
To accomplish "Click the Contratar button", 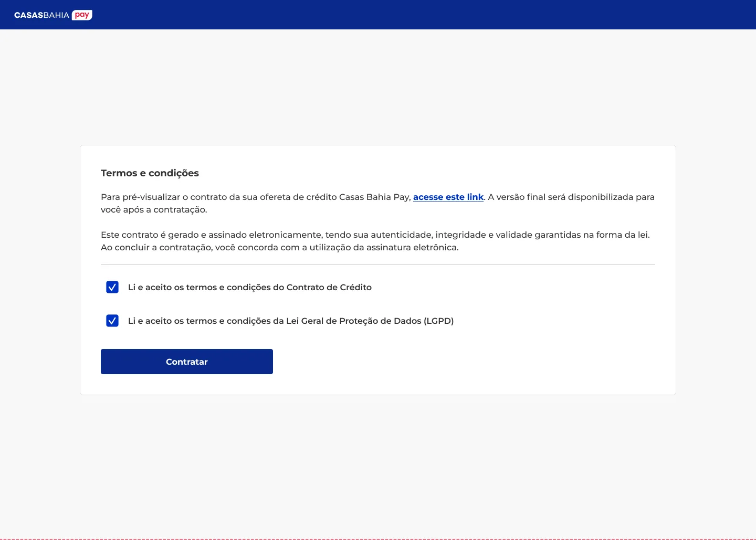I will [187, 362].
